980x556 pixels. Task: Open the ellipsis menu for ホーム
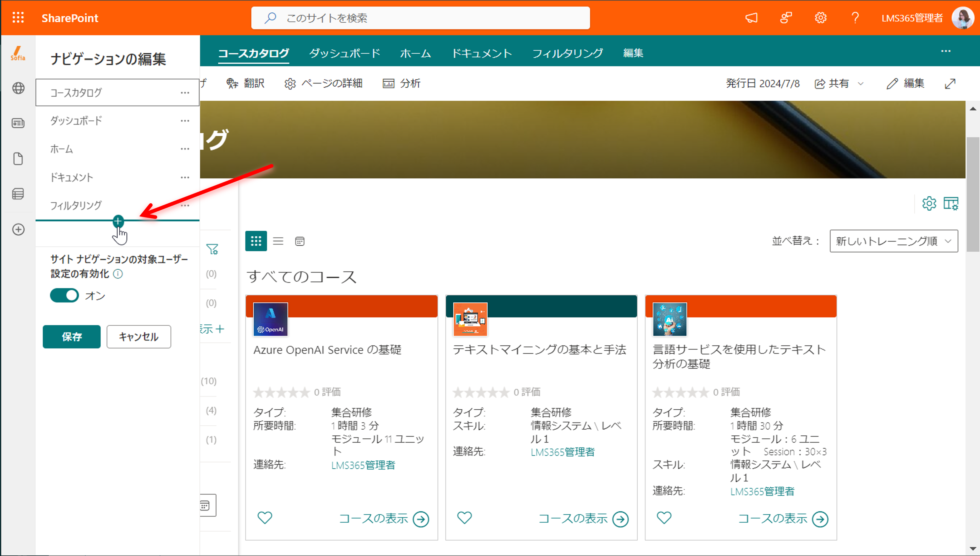coord(185,149)
